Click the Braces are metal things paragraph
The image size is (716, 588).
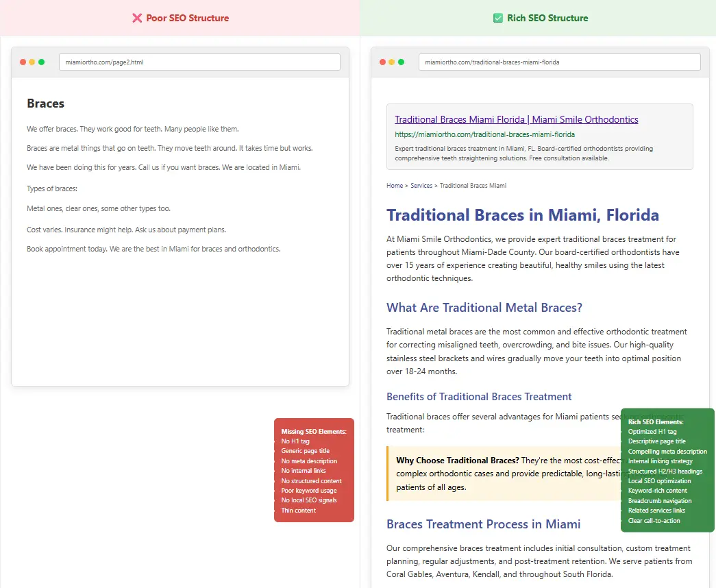pyautogui.click(x=169, y=148)
